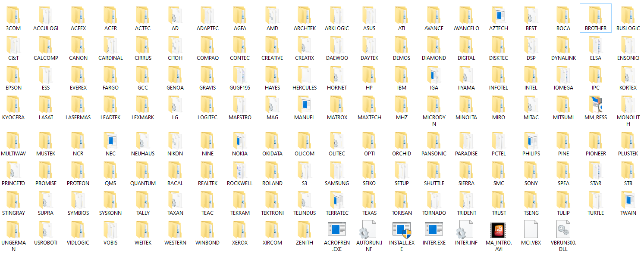
Task: Click the folder label "PANSONIC"
Action: (x=434, y=154)
